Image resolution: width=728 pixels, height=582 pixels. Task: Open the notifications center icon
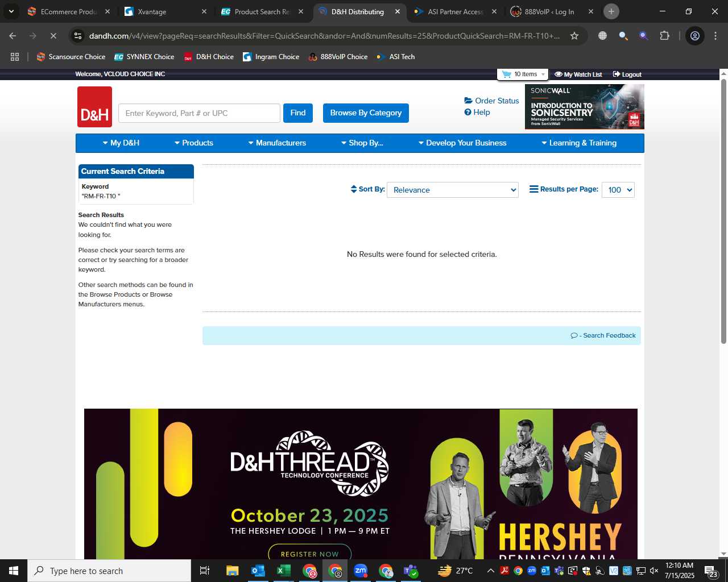coord(712,571)
